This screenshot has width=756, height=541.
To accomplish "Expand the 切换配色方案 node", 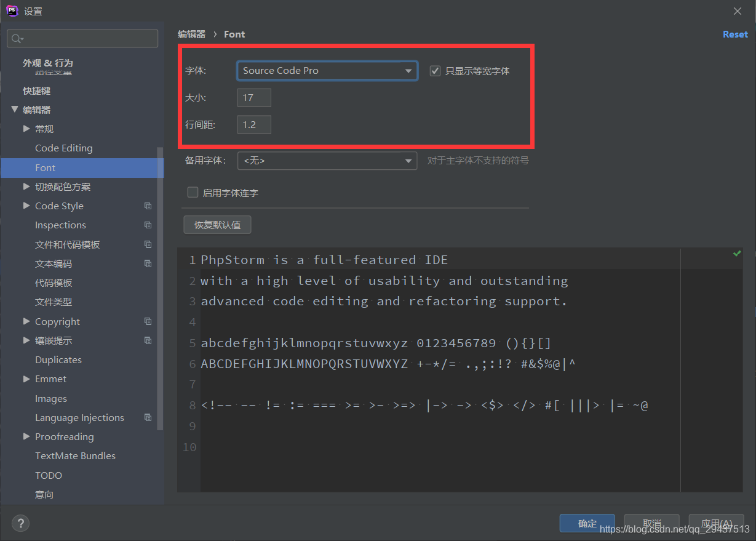I will [x=26, y=186].
